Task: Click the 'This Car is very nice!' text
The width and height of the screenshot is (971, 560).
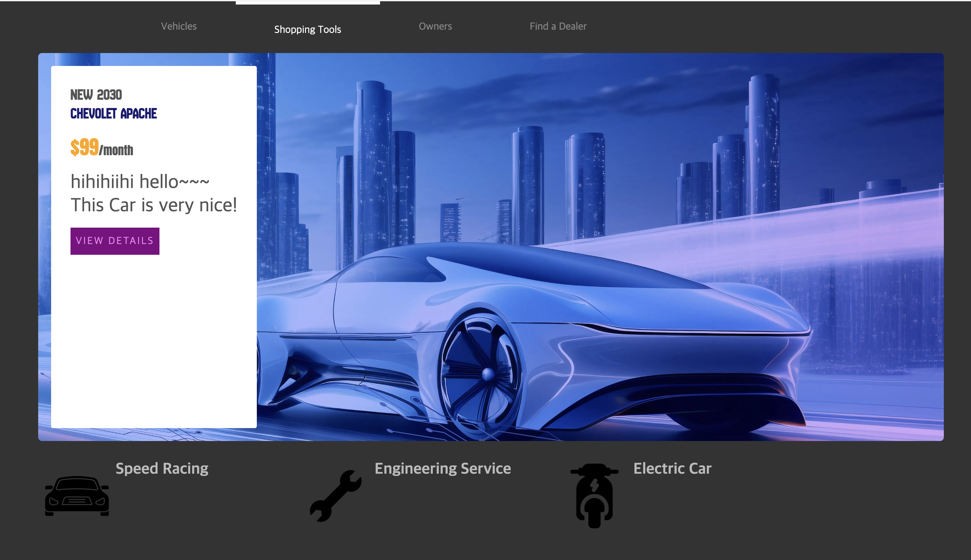Action: [154, 205]
